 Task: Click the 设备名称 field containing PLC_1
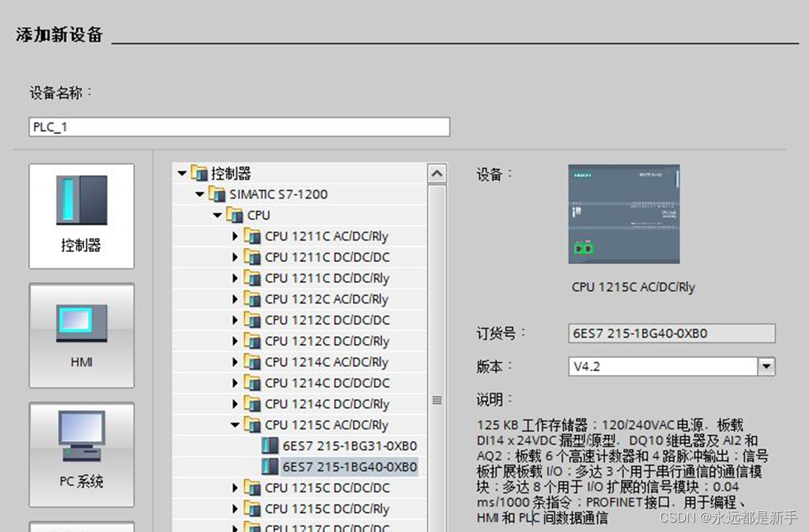coord(239,127)
